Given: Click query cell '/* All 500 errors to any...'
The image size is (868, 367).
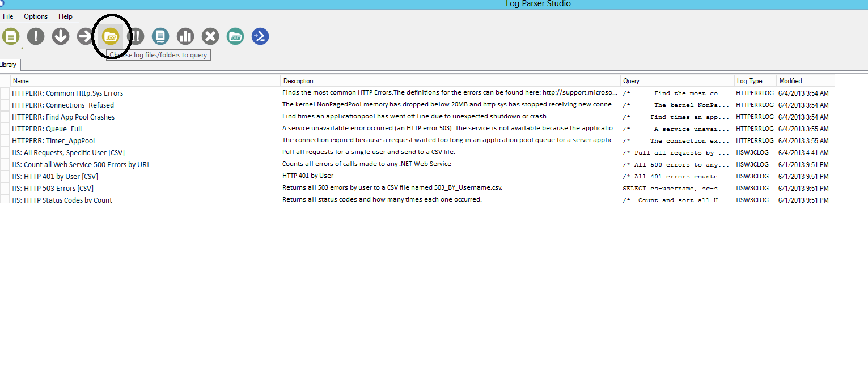Looking at the screenshot, I should (x=676, y=165).
